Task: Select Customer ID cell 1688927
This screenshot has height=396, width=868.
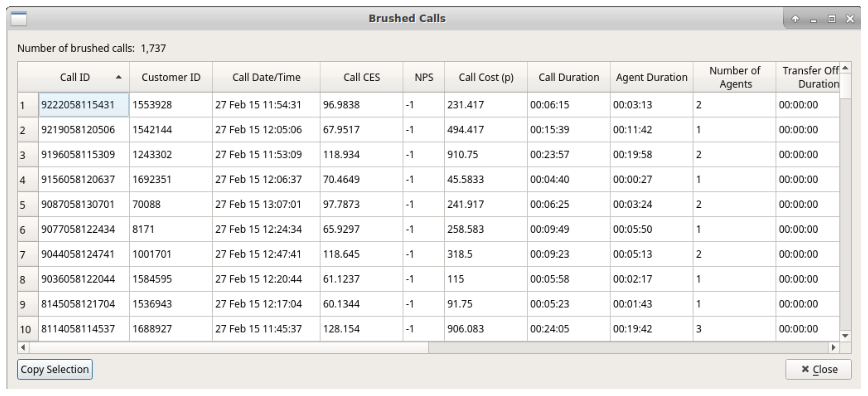Action: click(152, 329)
